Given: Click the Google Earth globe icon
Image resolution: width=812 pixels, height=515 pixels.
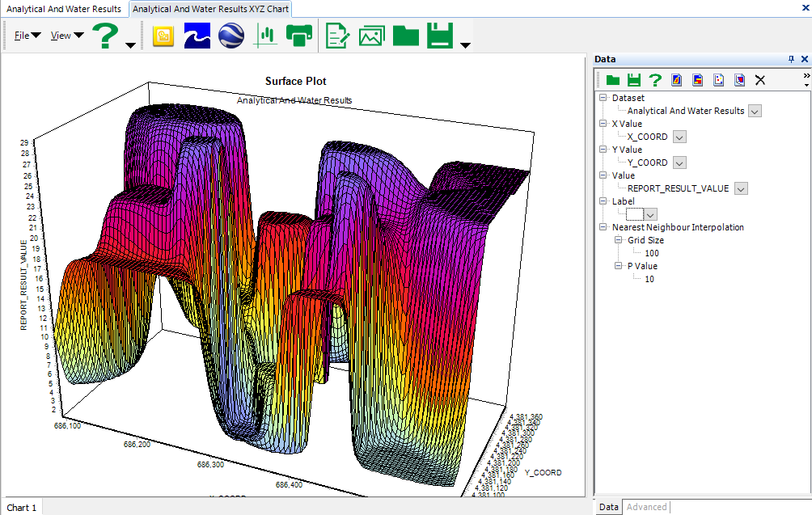Looking at the screenshot, I should 231,36.
